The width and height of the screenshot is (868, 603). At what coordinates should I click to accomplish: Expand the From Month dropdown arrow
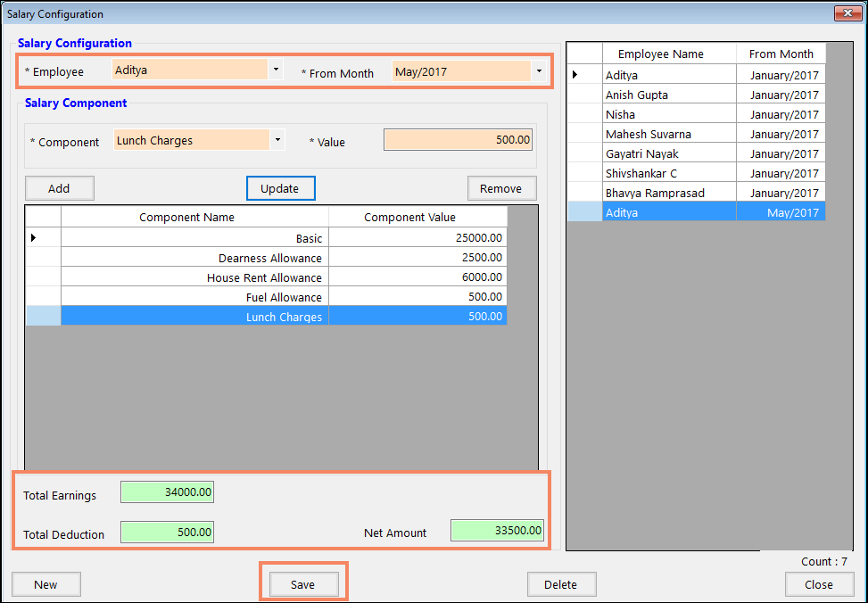pyautogui.click(x=539, y=70)
